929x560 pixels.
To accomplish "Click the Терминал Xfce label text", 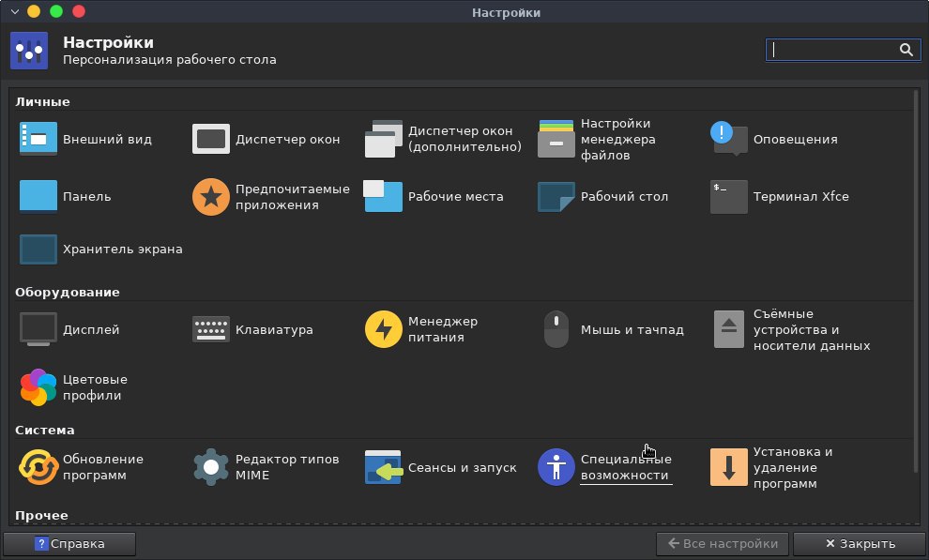I will pos(800,197).
